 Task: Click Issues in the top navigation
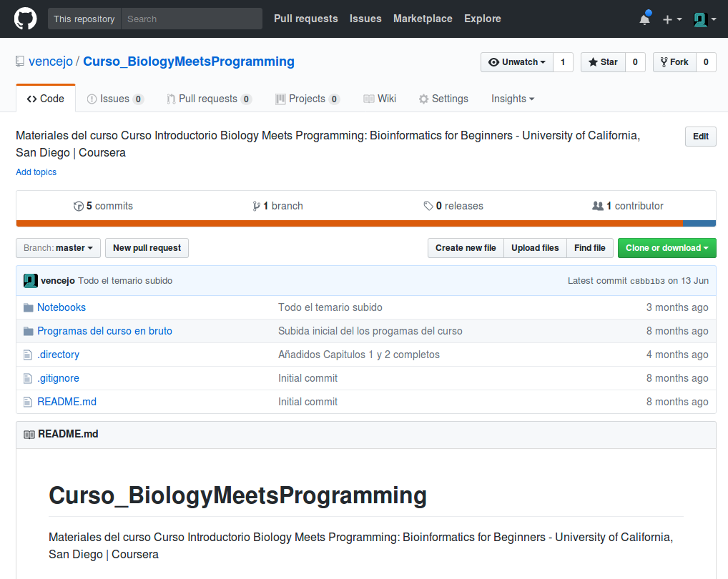(365, 19)
